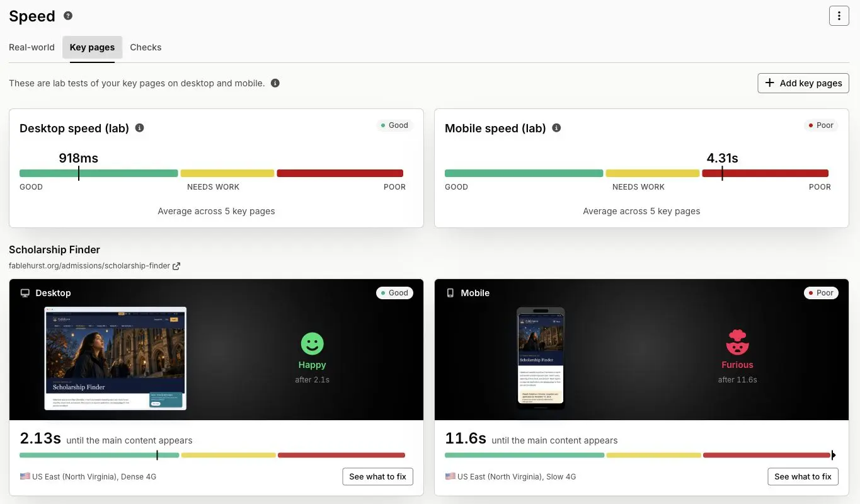Click info icon after lab tests description
Image resolution: width=860 pixels, height=504 pixels.
[275, 83]
